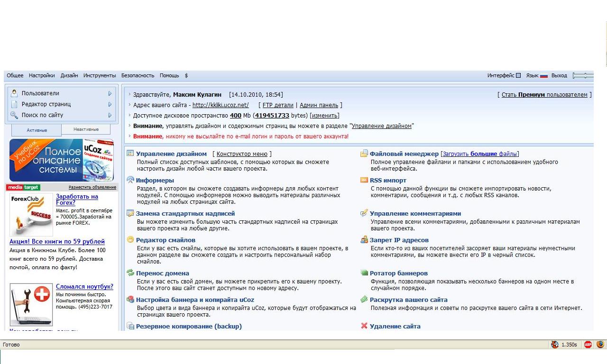
Task: Open the Админ панель link
Action: point(319,105)
